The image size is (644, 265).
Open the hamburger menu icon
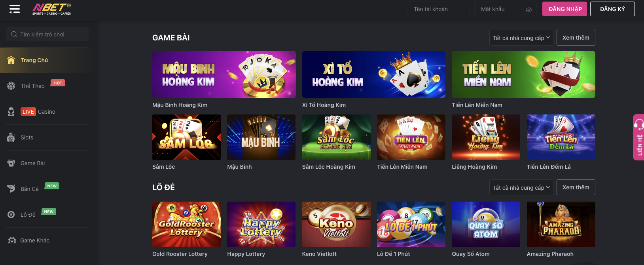(x=15, y=9)
